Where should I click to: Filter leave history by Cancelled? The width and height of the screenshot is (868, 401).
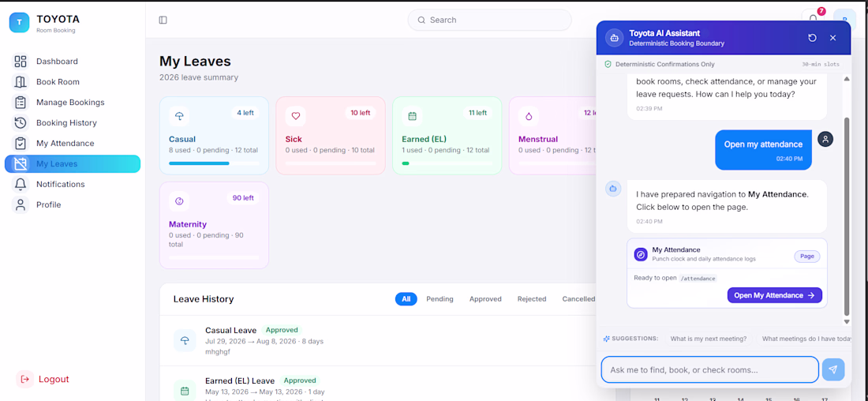coord(578,299)
